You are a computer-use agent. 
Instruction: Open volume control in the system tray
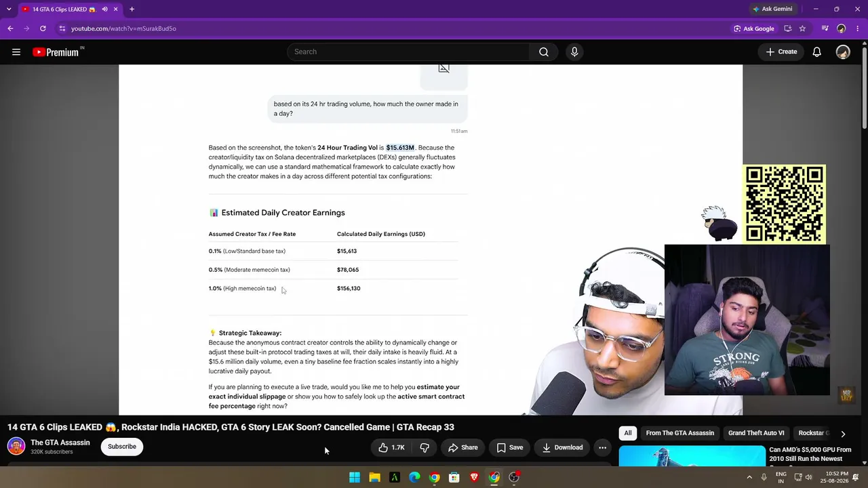(x=808, y=477)
